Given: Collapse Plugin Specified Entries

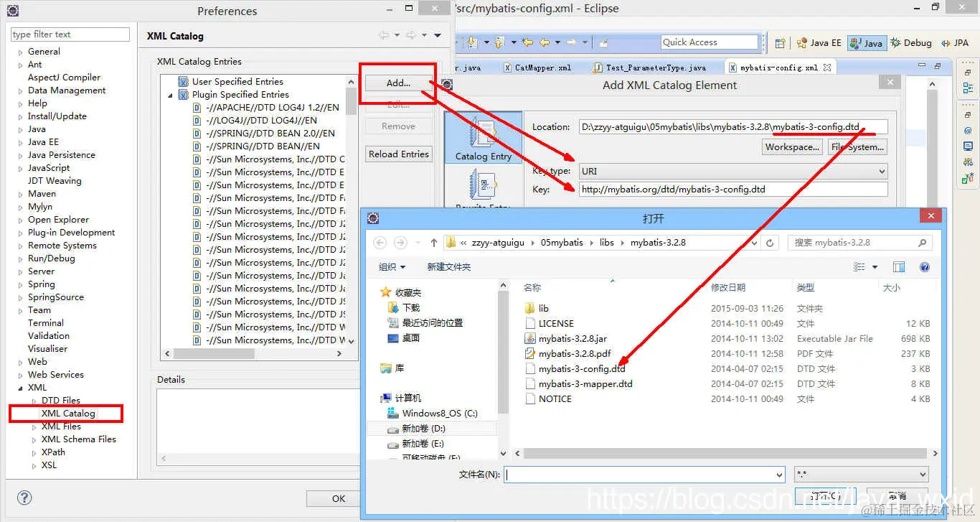Looking at the screenshot, I should click(x=171, y=95).
